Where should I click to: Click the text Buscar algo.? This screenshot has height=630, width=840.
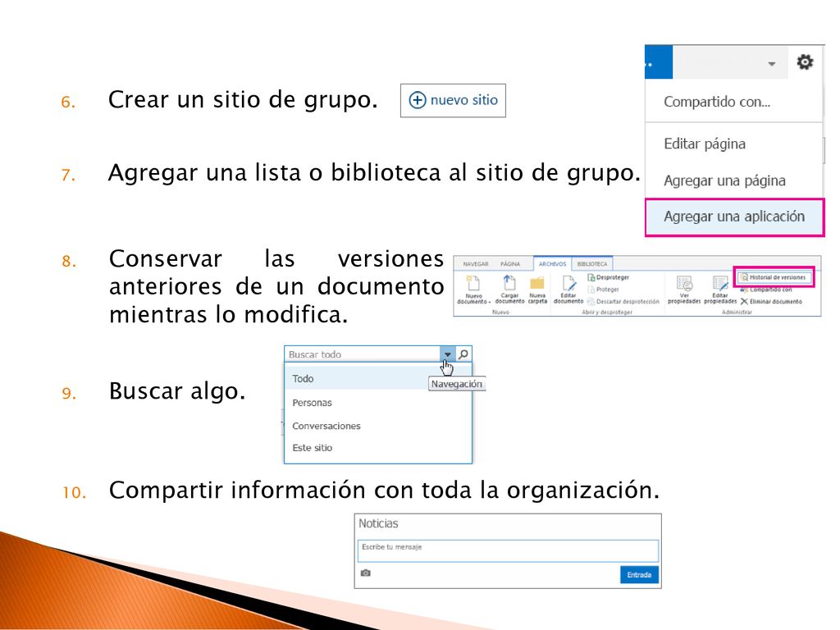pyautogui.click(x=177, y=391)
